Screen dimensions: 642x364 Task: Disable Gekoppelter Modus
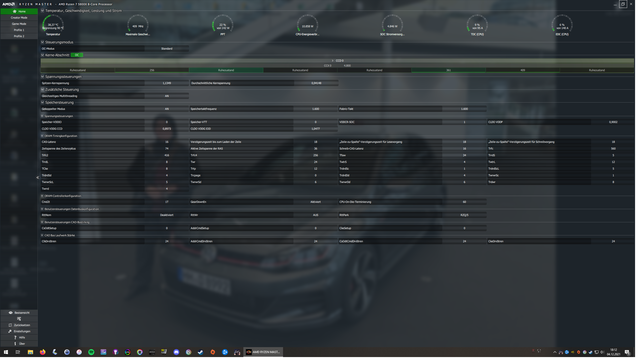166,109
